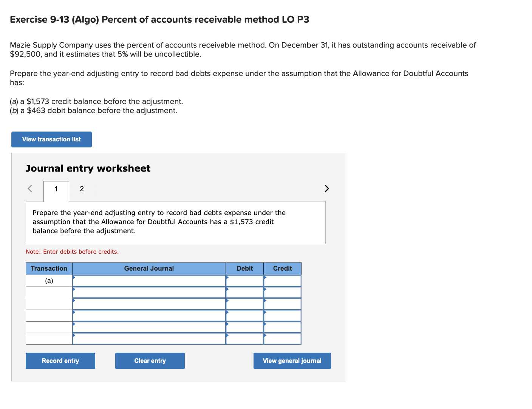532x409 pixels.
Task: Click the View transaction list button
Action: (x=51, y=139)
